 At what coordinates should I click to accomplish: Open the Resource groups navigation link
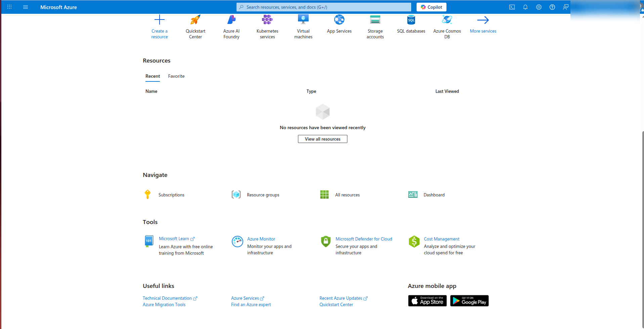click(x=263, y=195)
